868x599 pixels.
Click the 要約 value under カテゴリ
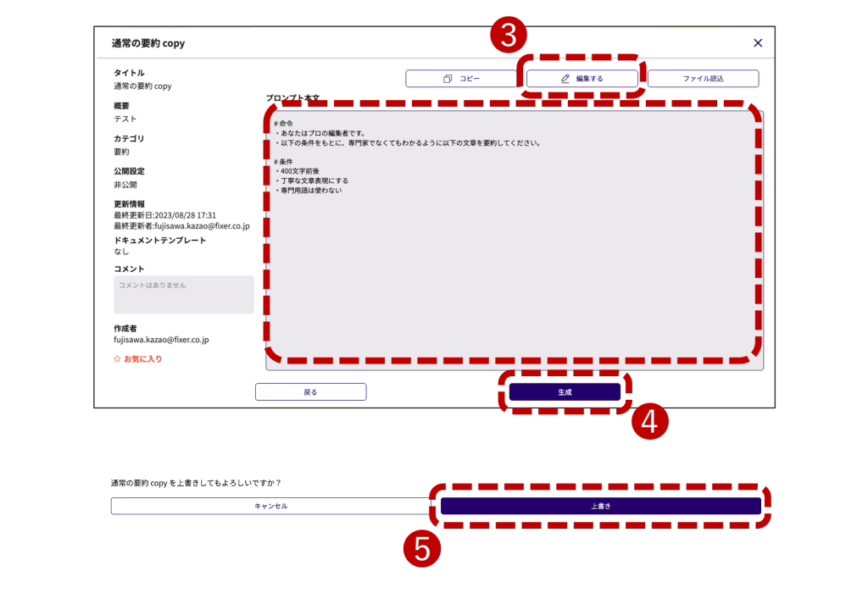click(122, 152)
